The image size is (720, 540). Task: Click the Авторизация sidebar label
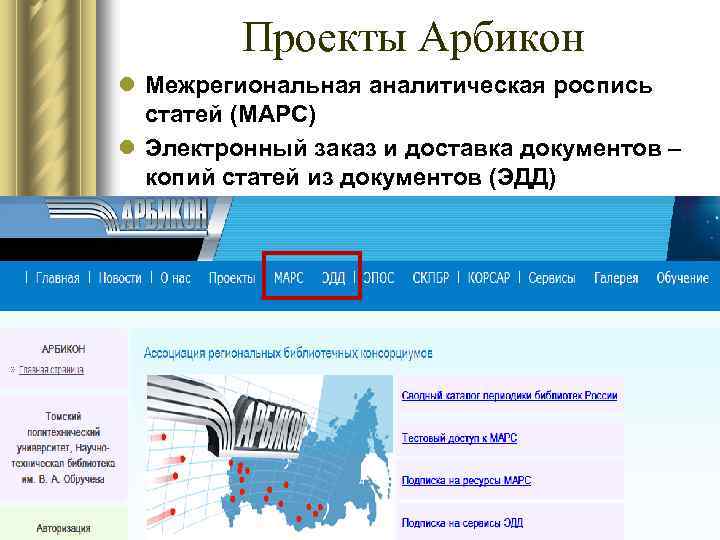(x=63, y=529)
